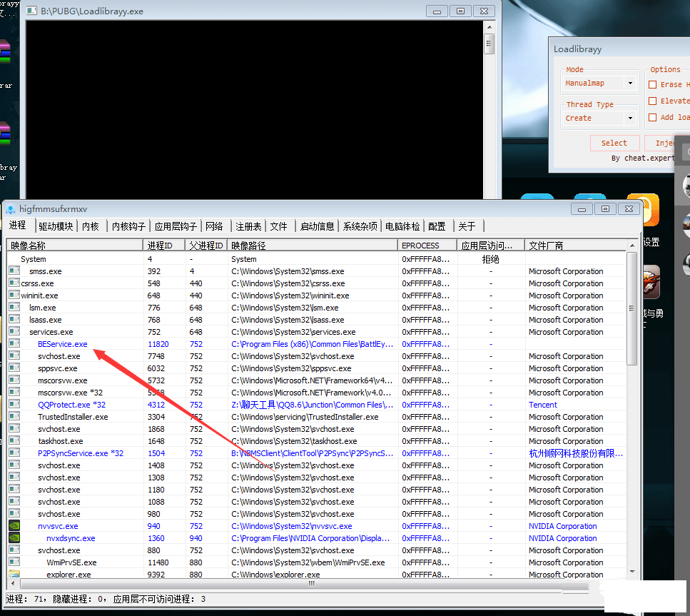The height and width of the screenshot is (616, 690).
Task: Sort by the 文件厂商 column header
Action: [574, 246]
